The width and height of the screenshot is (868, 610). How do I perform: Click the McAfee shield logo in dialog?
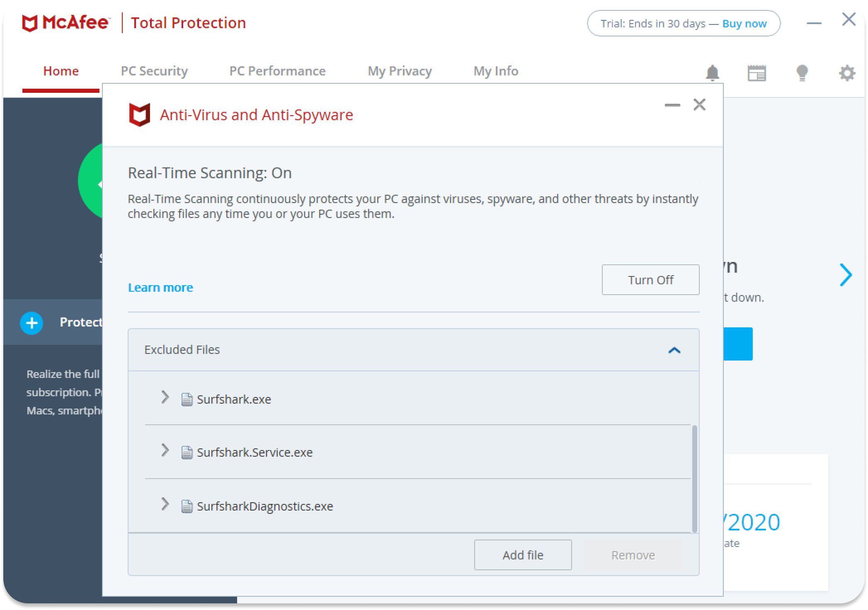140,115
